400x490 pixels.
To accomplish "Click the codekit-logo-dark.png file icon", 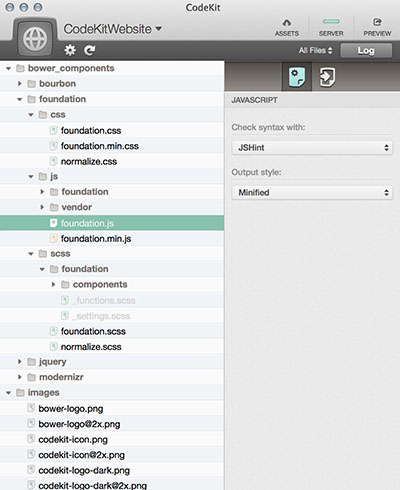I will (x=31, y=470).
